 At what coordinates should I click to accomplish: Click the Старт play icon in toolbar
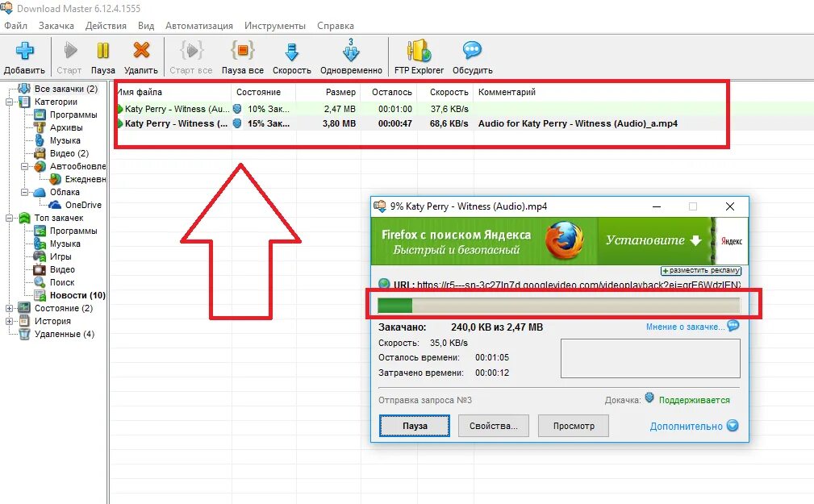click(x=69, y=51)
